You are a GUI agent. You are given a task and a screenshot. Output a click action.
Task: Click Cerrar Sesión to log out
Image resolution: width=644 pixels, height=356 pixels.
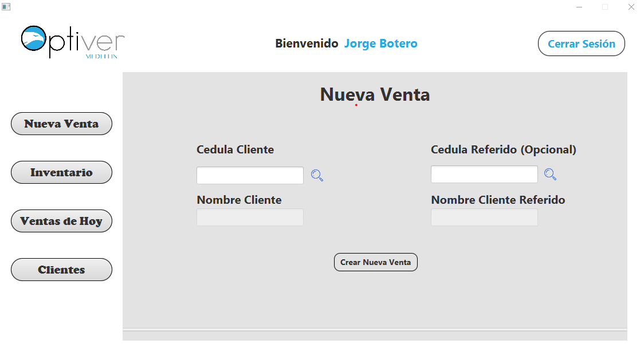coord(581,43)
